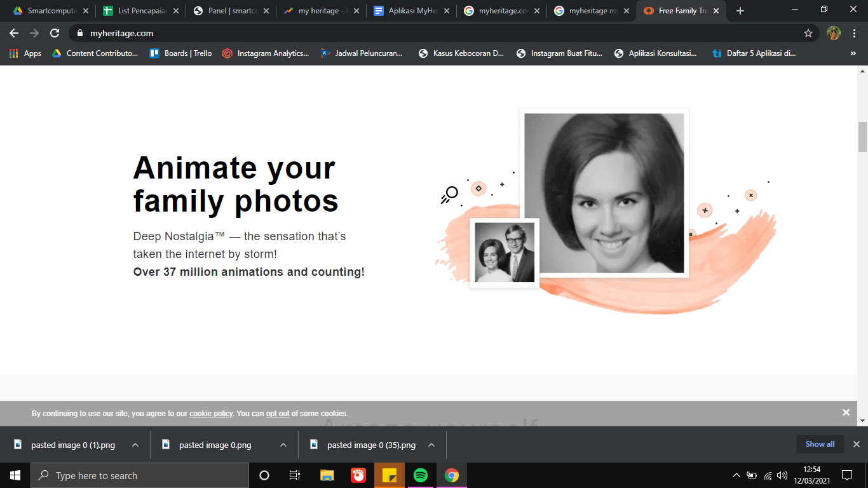Click the small couple photo thumbnail

pos(505,252)
